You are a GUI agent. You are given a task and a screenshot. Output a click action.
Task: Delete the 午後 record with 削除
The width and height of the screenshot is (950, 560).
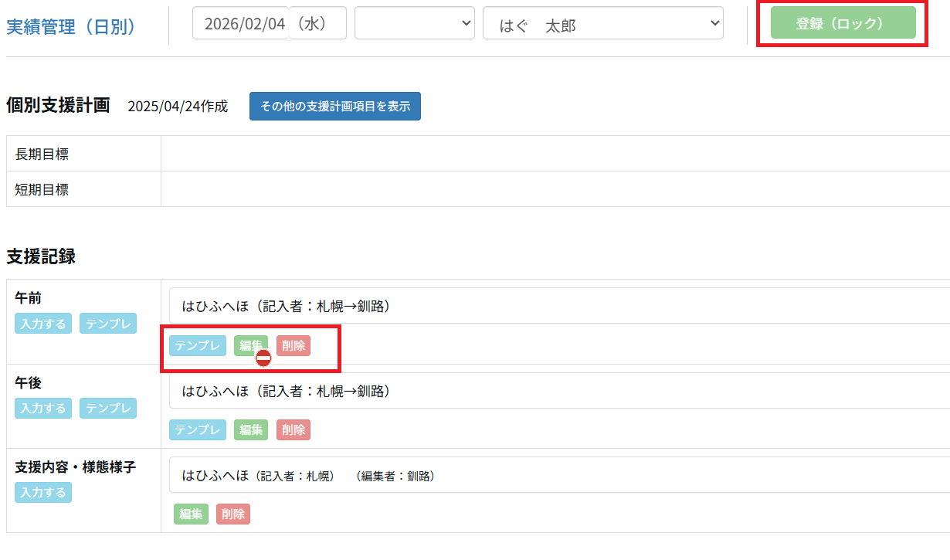pyautogui.click(x=293, y=430)
